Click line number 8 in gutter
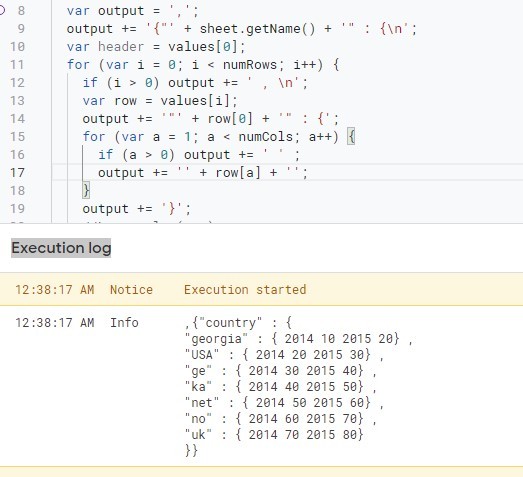Screen dimensions: 523x477 tap(21, 11)
